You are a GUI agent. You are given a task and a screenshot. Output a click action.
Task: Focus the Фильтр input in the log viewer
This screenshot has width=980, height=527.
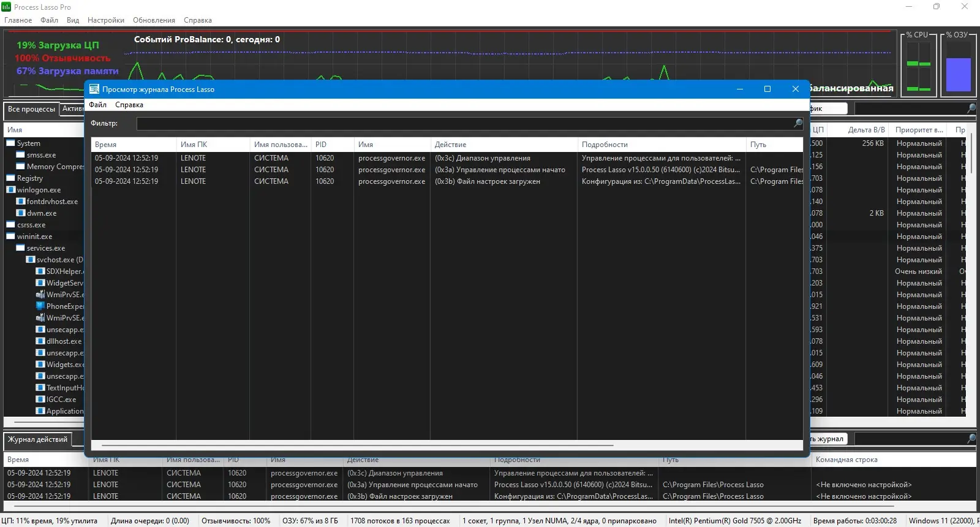464,123
